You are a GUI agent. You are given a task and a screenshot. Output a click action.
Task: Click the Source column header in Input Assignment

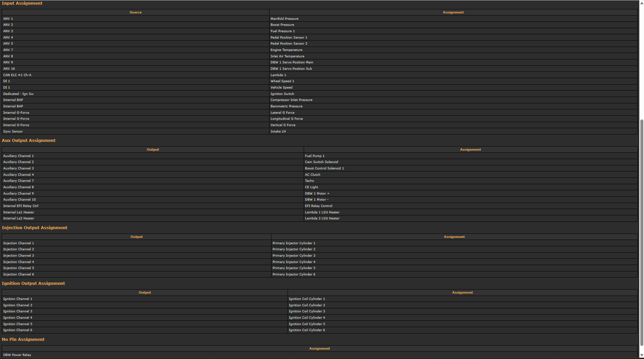pyautogui.click(x=135, y=12)
